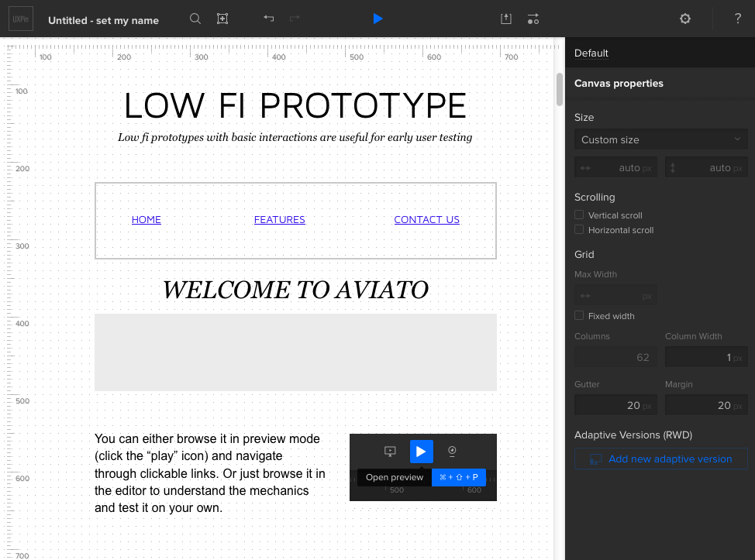Redo the undone action
The height and width of the screenshot is (560, 755).
(295, 19)
